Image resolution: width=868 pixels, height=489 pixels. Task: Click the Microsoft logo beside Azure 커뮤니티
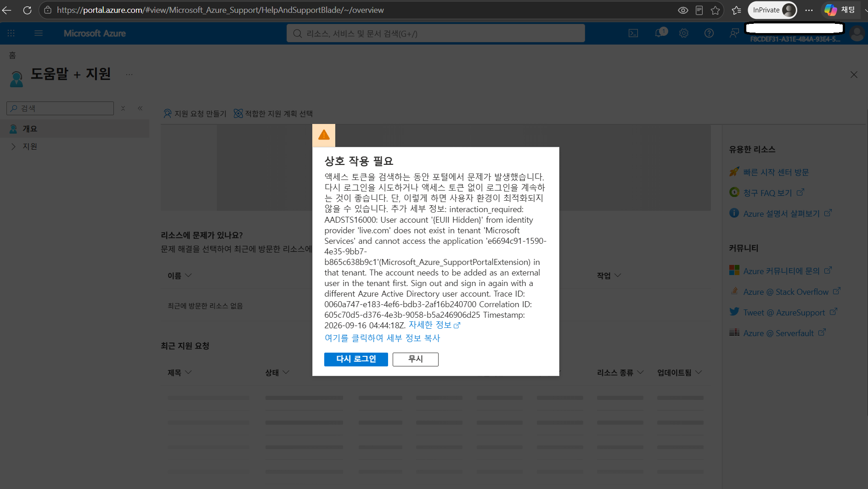(734, 270)
